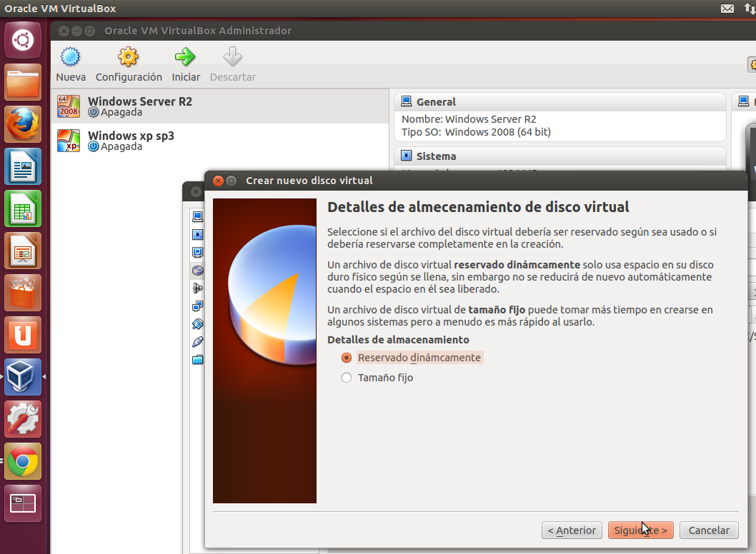Open Ubuntu One launcher icon

(23, 335)
